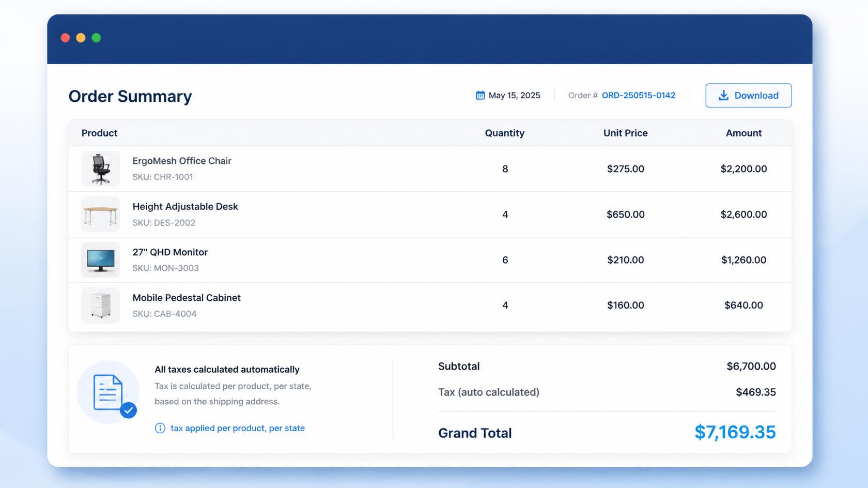The width and height of the screenshot is (868, 488).
Task: Click the 27" QHD Monitor product name
Action: 170,252
